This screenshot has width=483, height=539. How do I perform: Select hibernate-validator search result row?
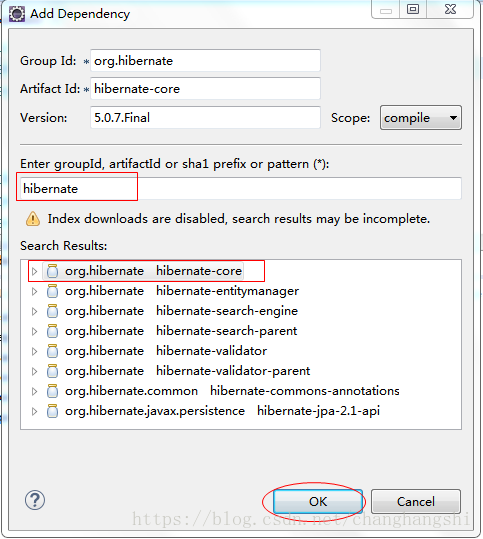click(166, 351)
